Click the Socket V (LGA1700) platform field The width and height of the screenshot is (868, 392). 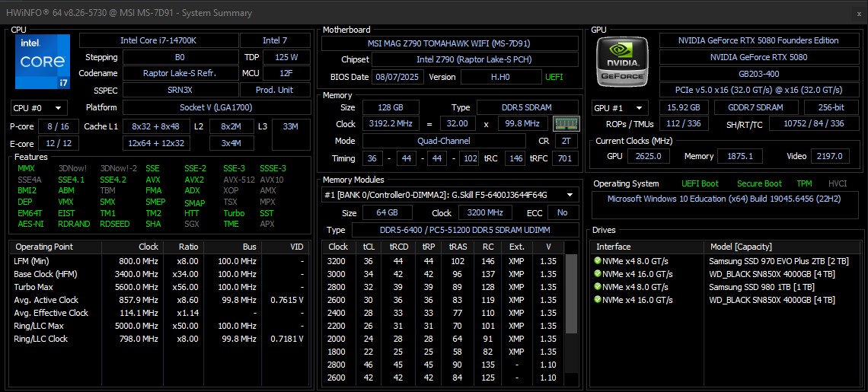(x=216, y=107)
